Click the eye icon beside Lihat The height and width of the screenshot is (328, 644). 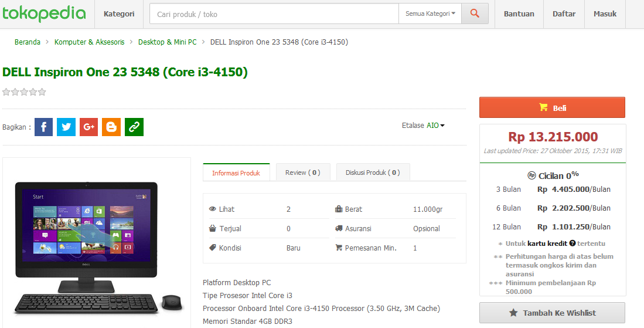pos(212,209)
